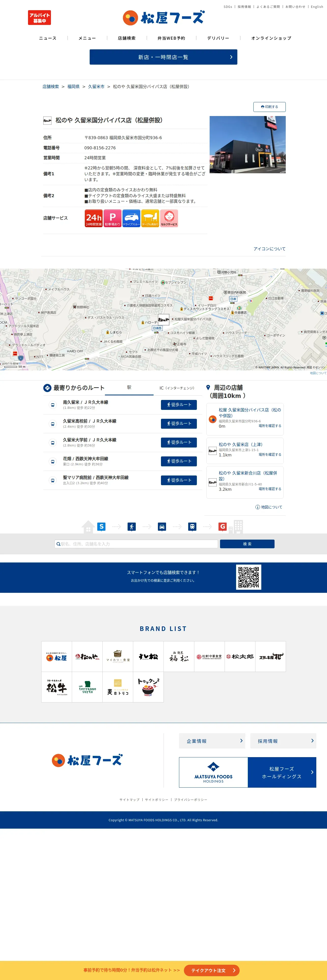Click train icon beside 花畑
This screenshot has width=327, height=980.
click(x=52, y=462)
